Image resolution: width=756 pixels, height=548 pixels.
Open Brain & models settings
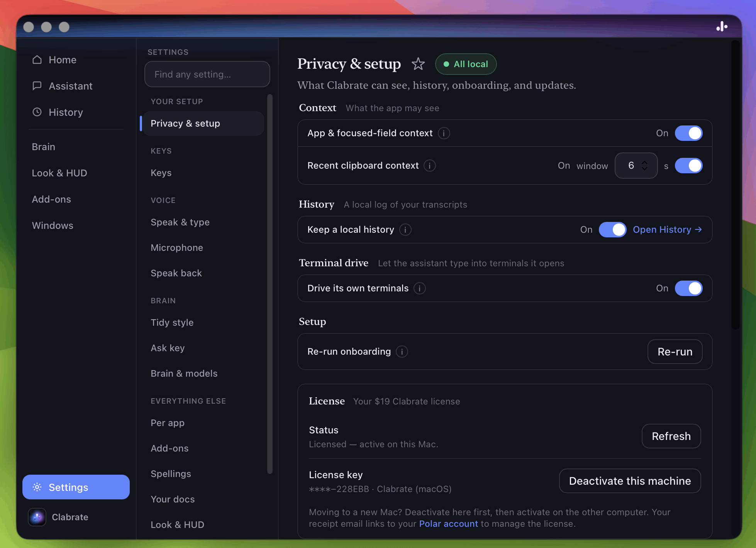coord(203,374)
